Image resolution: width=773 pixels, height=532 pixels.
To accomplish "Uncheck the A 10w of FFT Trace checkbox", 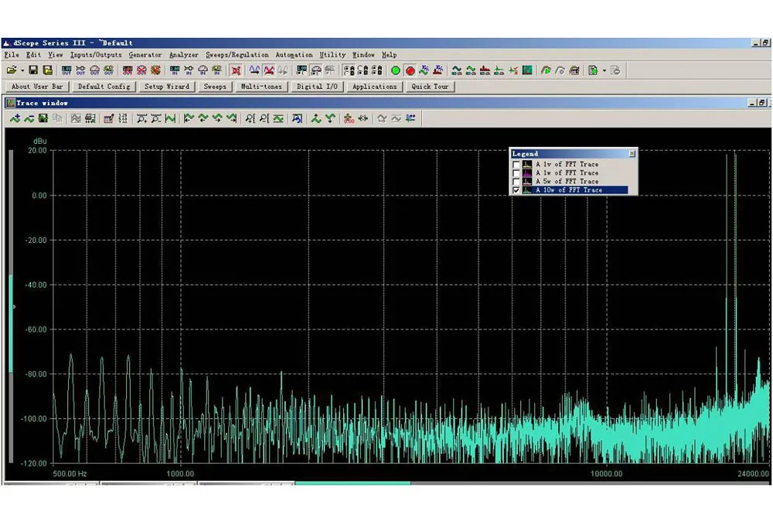I will tap(516, 190).
